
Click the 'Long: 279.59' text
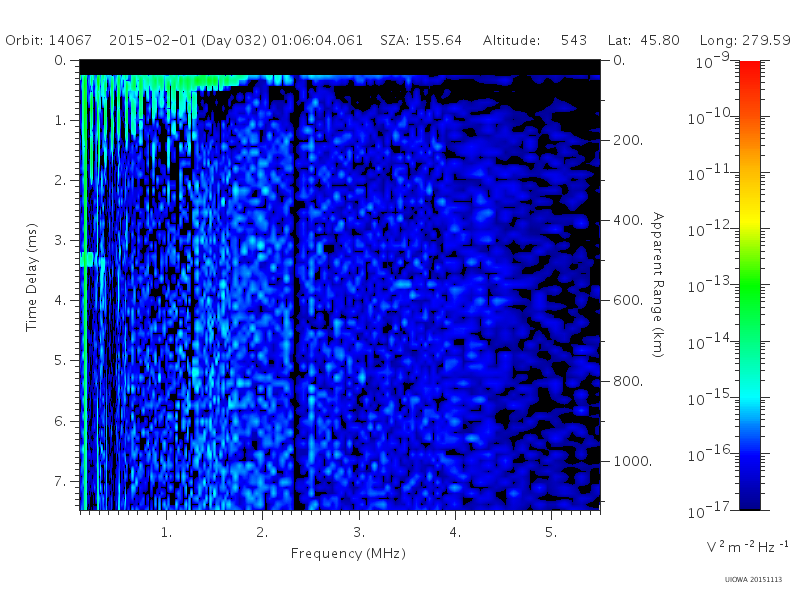(745, 40)
